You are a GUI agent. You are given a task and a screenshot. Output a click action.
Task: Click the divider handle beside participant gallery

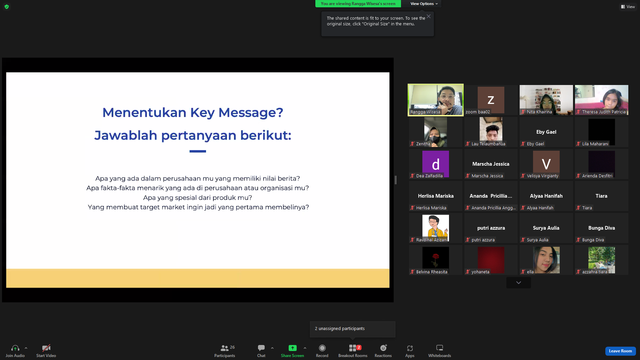(396, 180)
